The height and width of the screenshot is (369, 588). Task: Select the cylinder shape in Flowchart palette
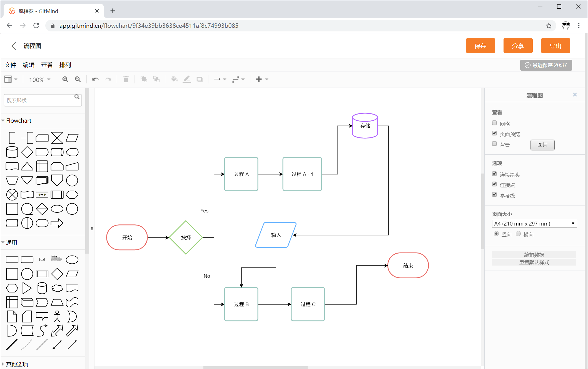tap(12, 152)
